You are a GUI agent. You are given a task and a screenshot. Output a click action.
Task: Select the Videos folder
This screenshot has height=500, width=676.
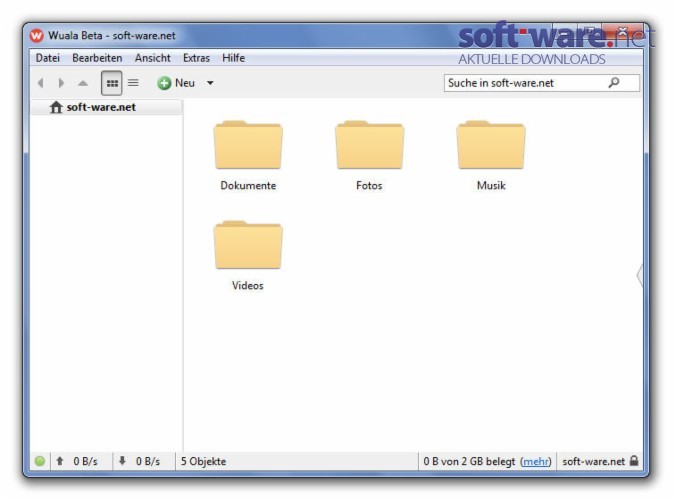248,255
